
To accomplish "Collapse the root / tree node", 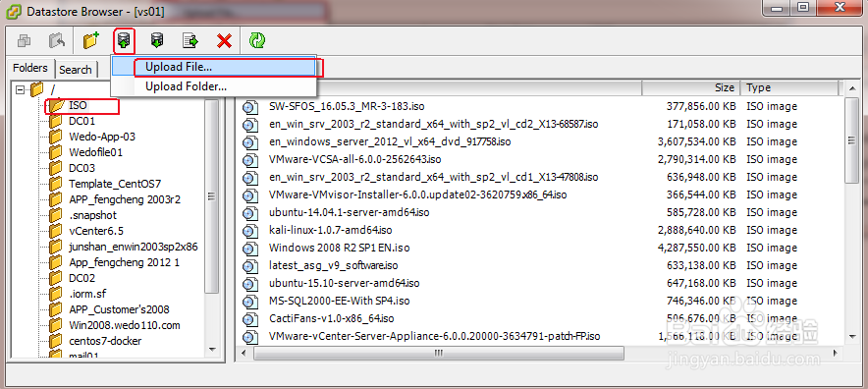I will (20, 88).
